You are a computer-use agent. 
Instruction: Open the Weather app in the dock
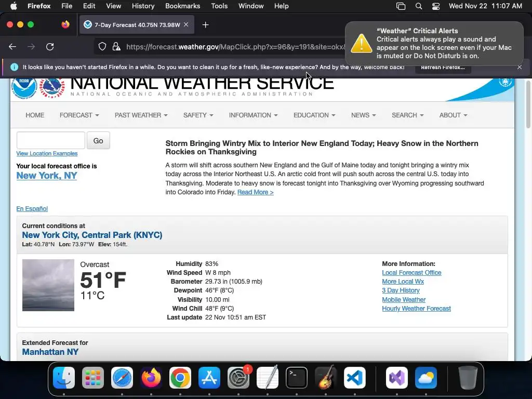(426, 378)
